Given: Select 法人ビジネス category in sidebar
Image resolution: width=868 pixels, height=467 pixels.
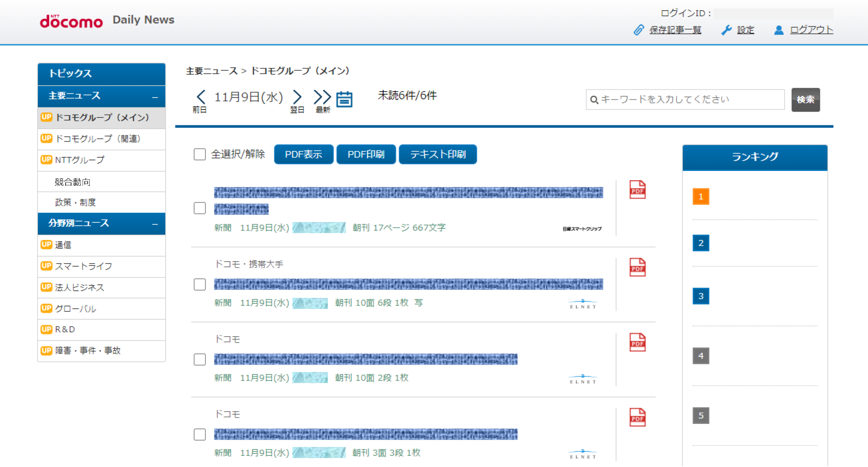Looking at the screenshot, I should click(x=101, y=288).
